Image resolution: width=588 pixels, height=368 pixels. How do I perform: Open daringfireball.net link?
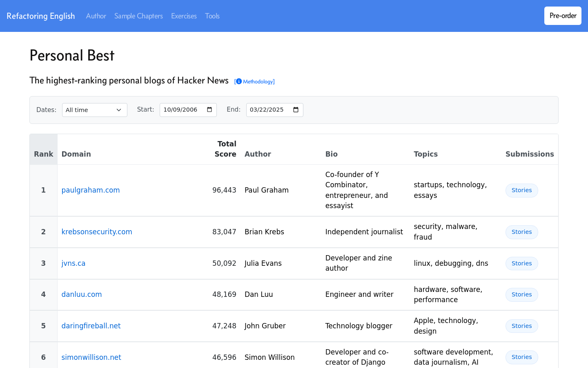[x=91, y=326]
